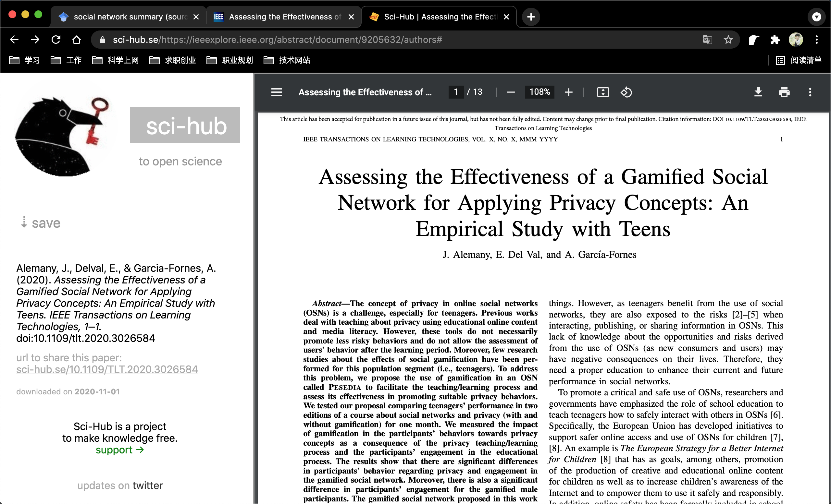Click the sci-hub logo banner
The width and height of the screenshot is (831, 504).
point(185,125)
